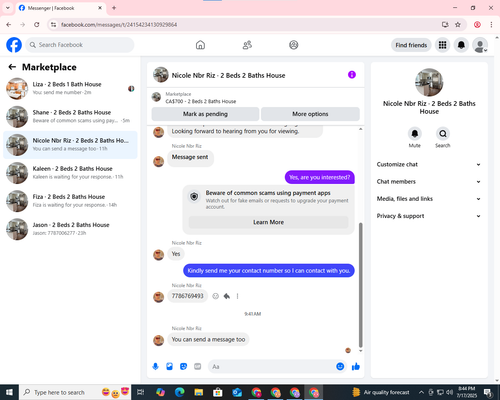Expand the Chat members section
Image resolution: width=500 pixels, height=400 pixels.
coord(429,182)
